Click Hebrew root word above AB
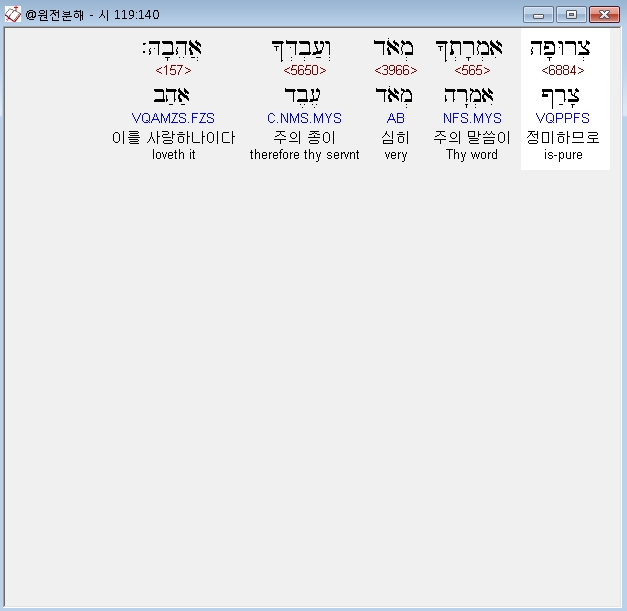This screenshot has height=611, width=627. tap(393, 96)
